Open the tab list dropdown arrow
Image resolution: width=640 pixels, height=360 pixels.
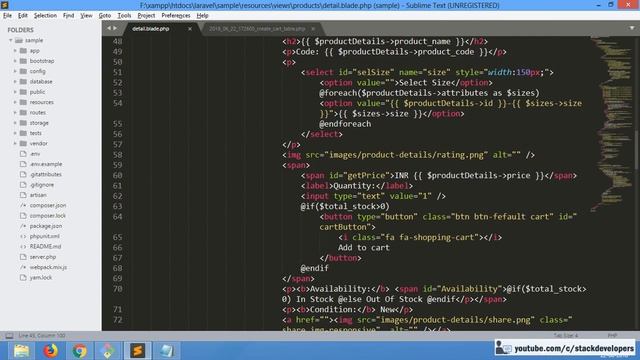632,28
